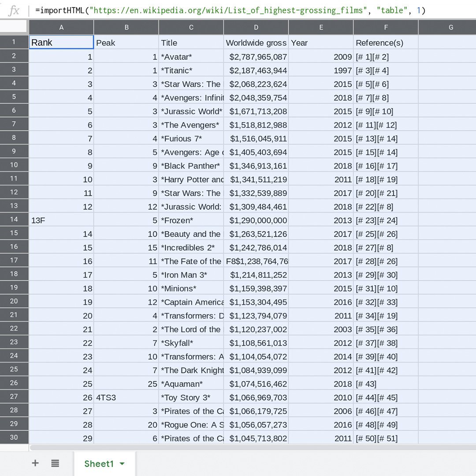Add a new sheet with plus icon

click(35, 463)
